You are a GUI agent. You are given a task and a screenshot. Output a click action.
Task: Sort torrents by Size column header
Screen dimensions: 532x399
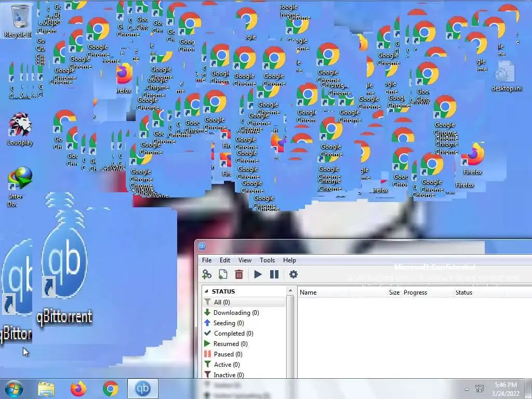(375, 292)
